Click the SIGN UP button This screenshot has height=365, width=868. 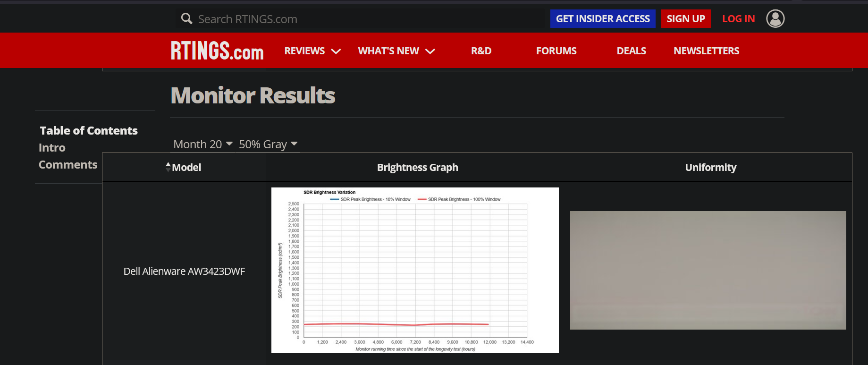coord(686,19)
